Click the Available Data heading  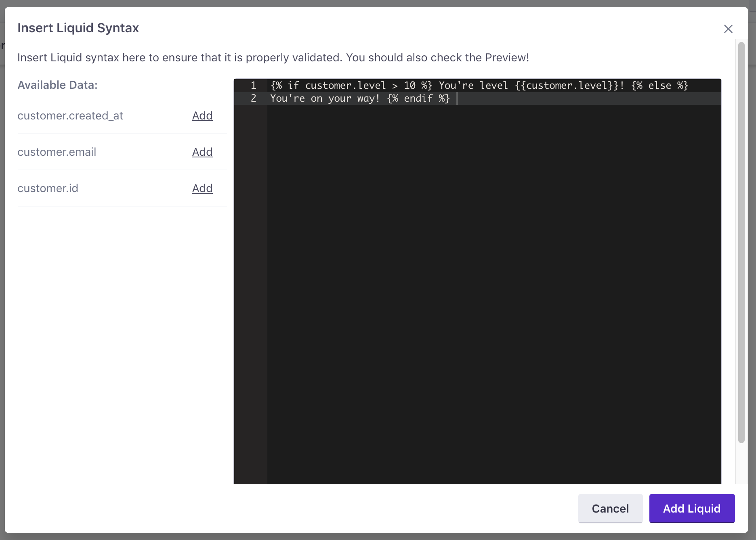(57, 85)
